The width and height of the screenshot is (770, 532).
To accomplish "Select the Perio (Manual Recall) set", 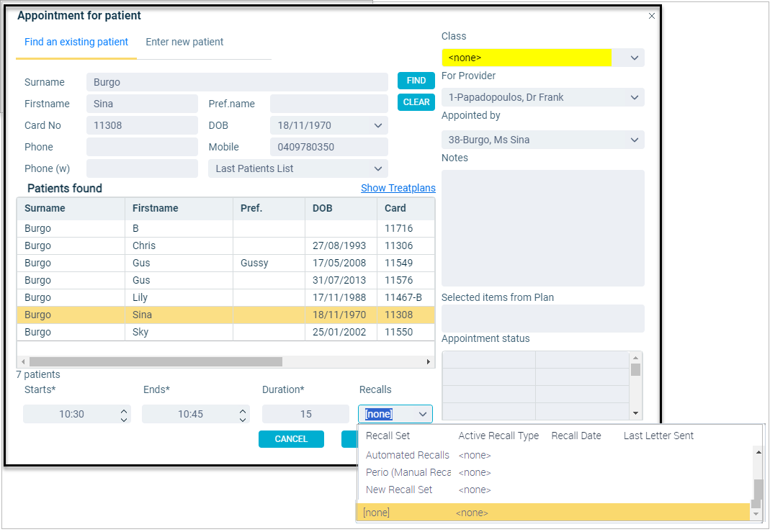I will pos(555,473).
